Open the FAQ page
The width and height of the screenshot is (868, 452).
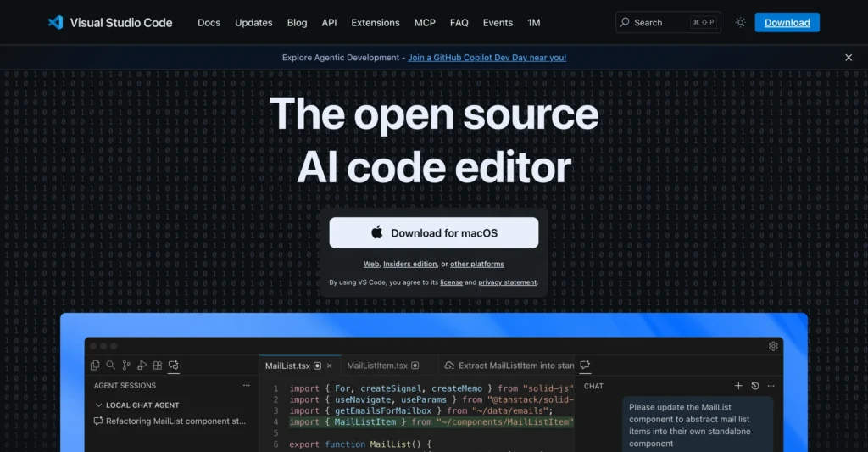[x=459, y=23]
